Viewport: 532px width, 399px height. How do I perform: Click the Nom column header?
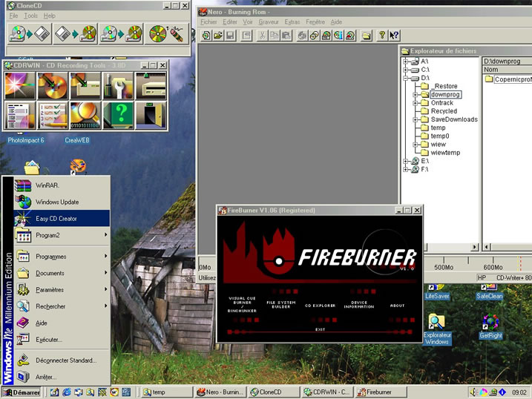coord(507,70)
